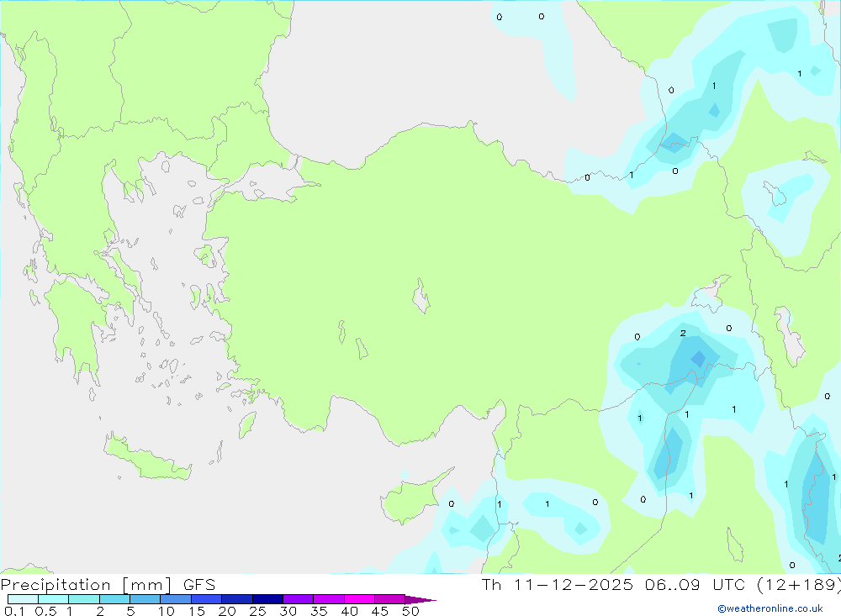Click the '25' legend scale value
Screen dimensions: 841x616
[x=257, y=611]
